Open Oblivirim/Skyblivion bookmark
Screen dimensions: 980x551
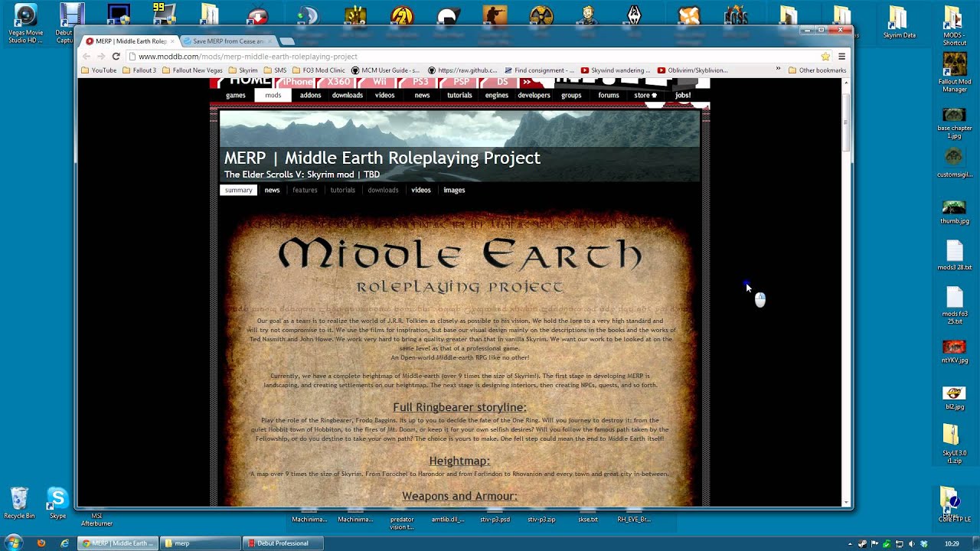pos(693,70)
